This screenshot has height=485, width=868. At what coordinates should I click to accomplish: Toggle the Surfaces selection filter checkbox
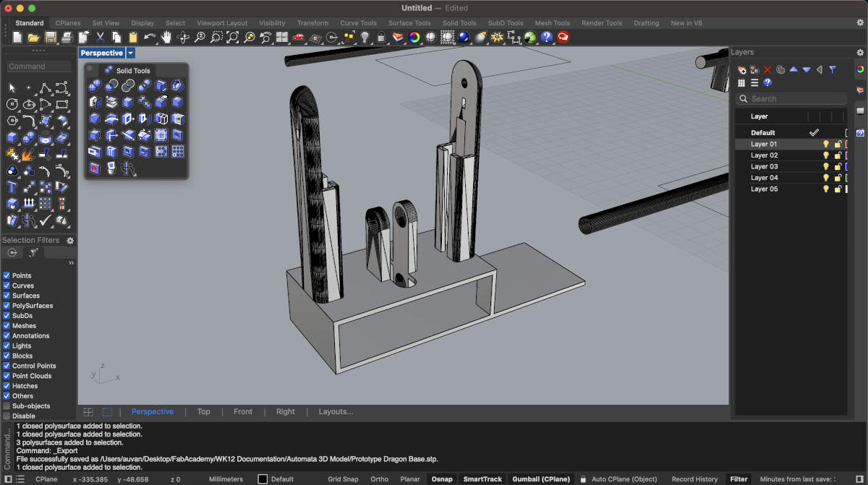click(7, 296)
